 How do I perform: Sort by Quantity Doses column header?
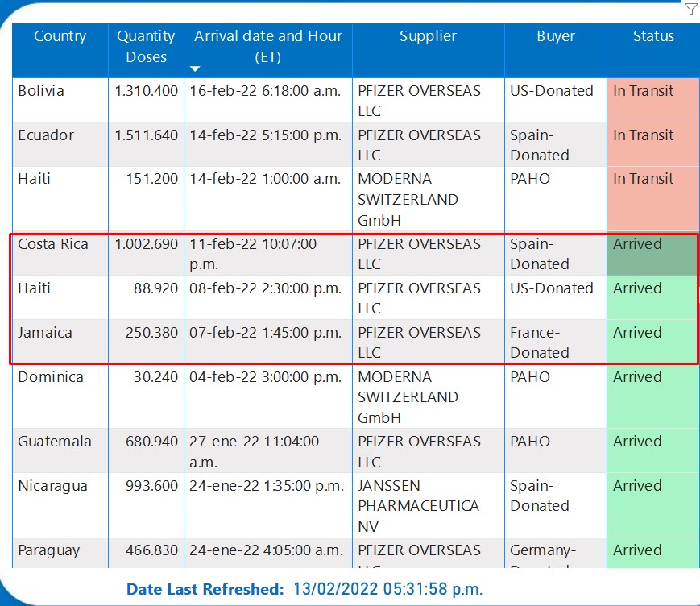point(146,47)
